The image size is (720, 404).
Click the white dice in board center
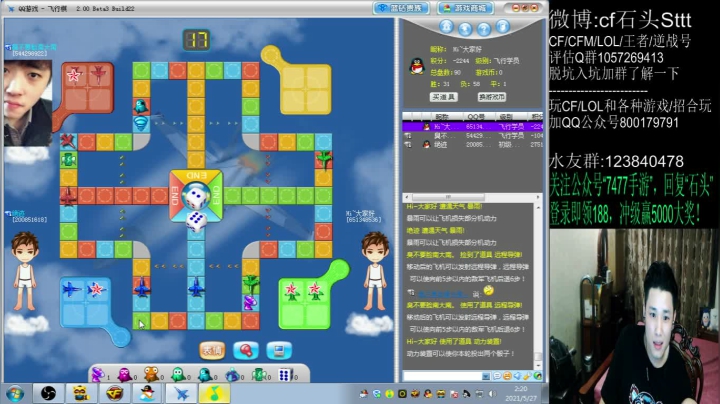point(196,197)
